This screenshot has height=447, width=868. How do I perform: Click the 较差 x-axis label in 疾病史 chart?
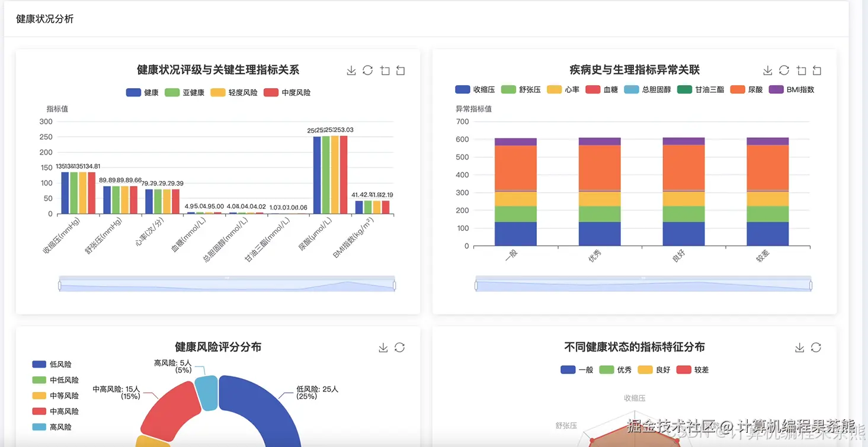click(x=763, y=255)
